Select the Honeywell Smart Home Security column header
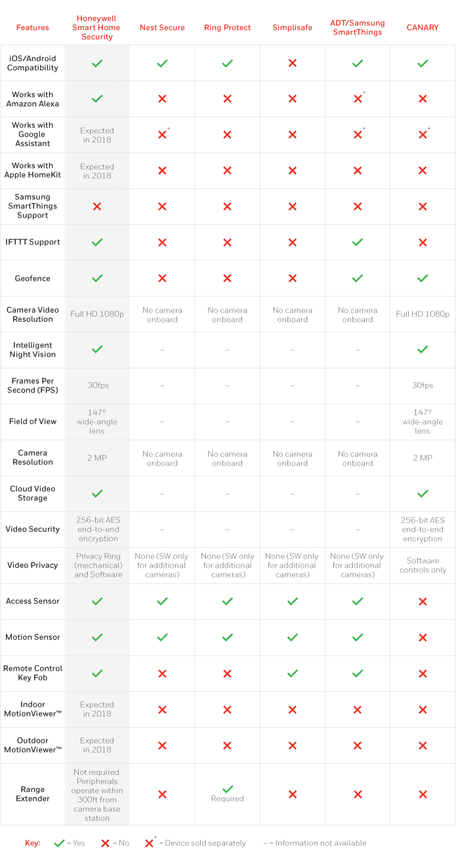 click(x=97, y=28)
